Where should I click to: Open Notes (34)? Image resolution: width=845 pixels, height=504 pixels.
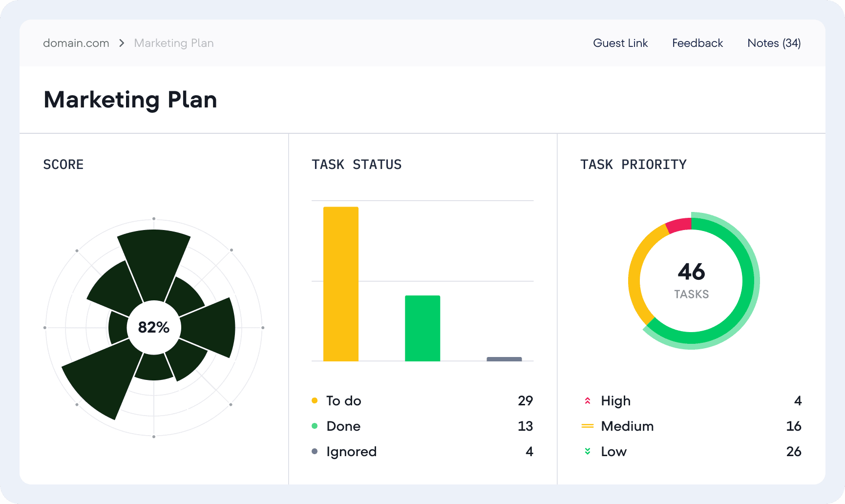coord(774,43)
